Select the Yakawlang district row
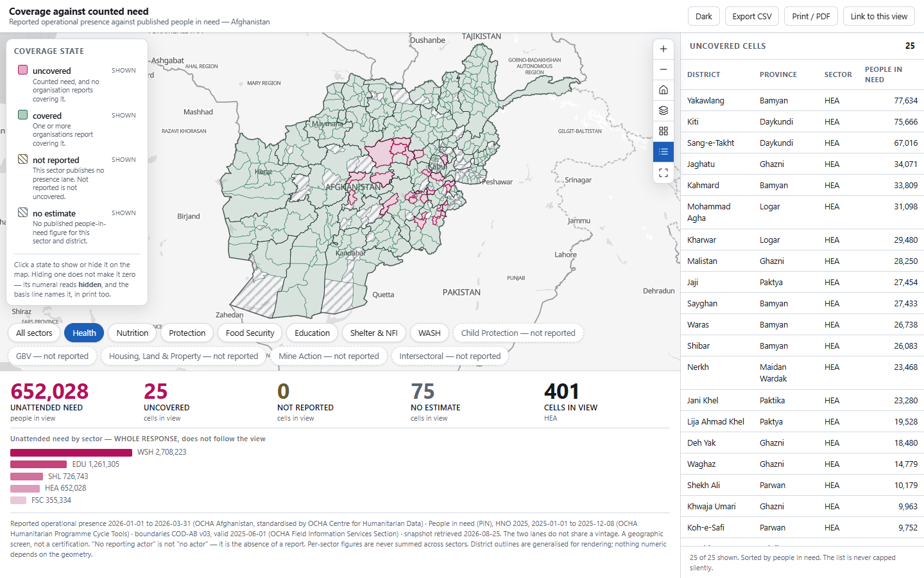This screenshot has width=924, height=578. coord(802,101)
